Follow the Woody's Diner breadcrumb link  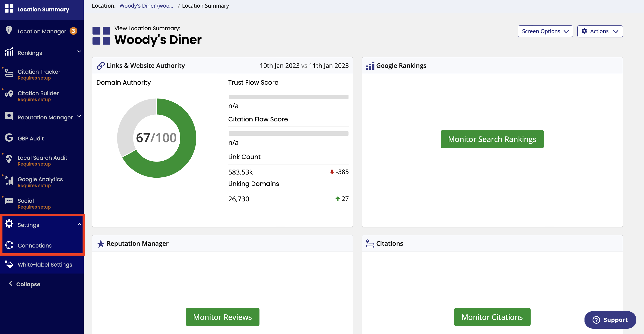pos(146,6)
